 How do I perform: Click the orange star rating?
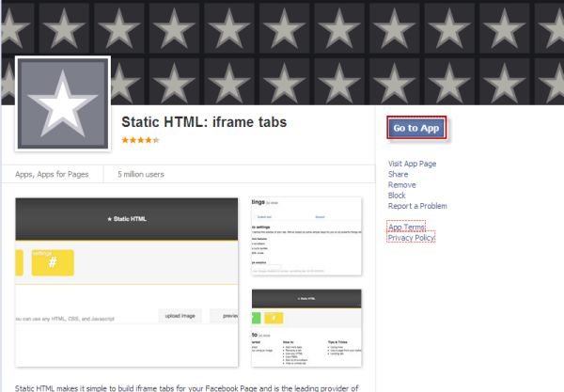click(140, 140)
